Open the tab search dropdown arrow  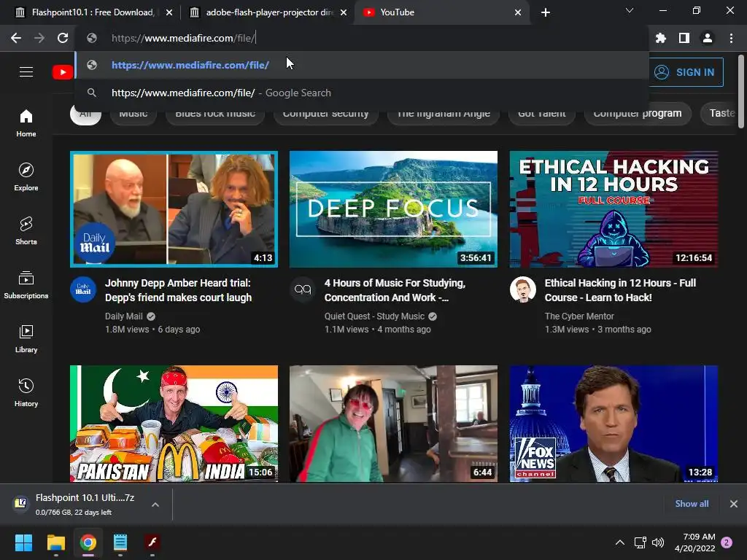(630, 10)
